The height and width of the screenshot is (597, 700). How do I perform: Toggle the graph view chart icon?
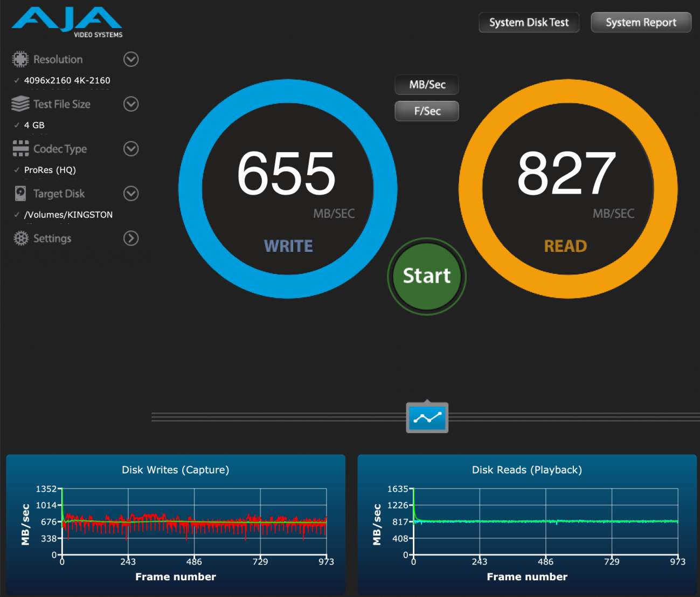point(427,417)
